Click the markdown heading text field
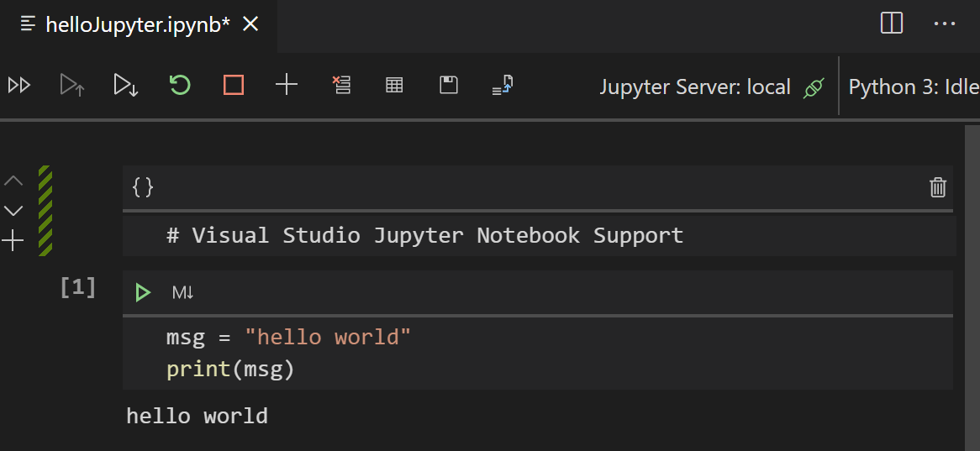 [540, 235]
